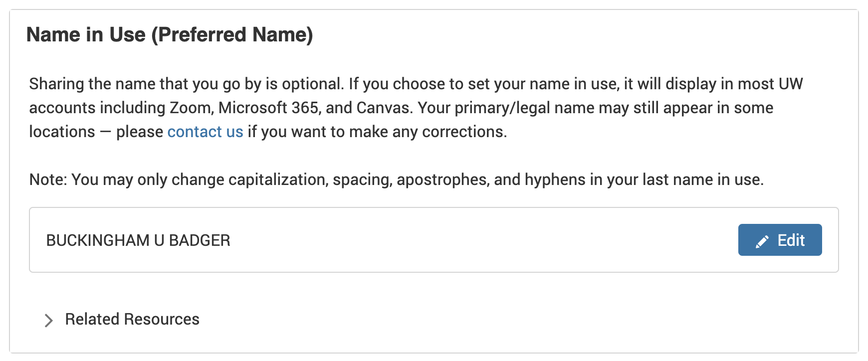Click the name BUCKINGHAM U BADGER
The image size is (868, 361).
[x=138, y=240]
